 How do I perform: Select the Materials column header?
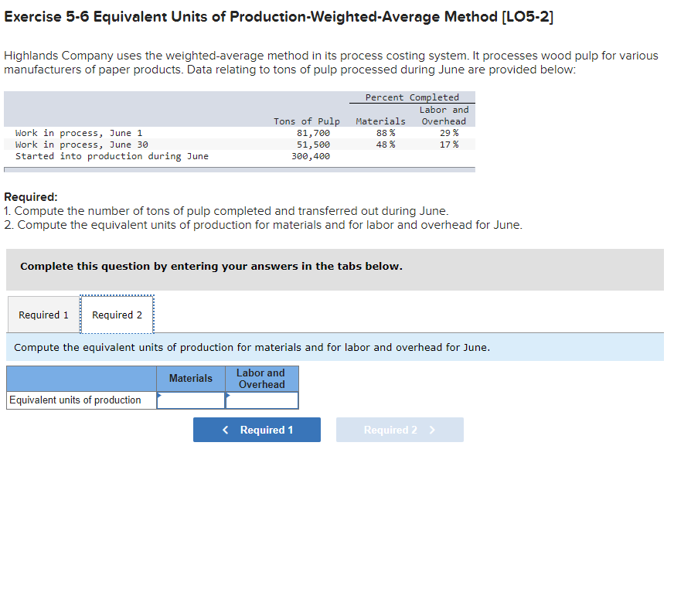pos(190,378)
